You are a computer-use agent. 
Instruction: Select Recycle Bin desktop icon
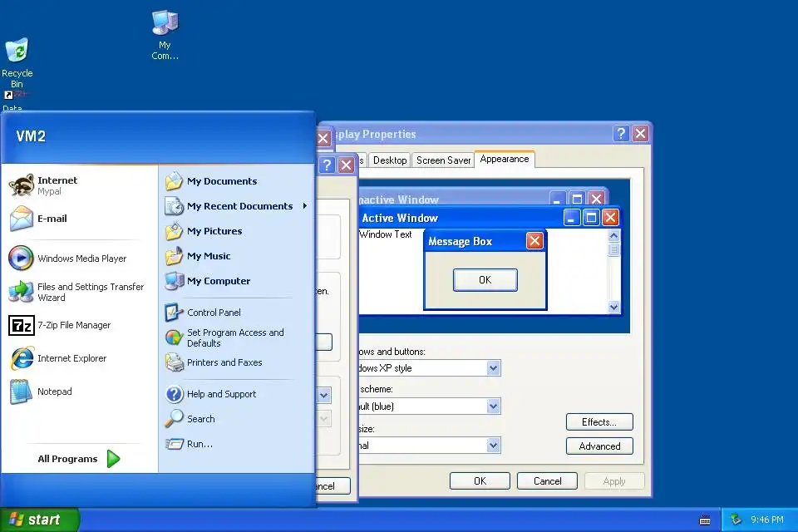pos(17,62)
